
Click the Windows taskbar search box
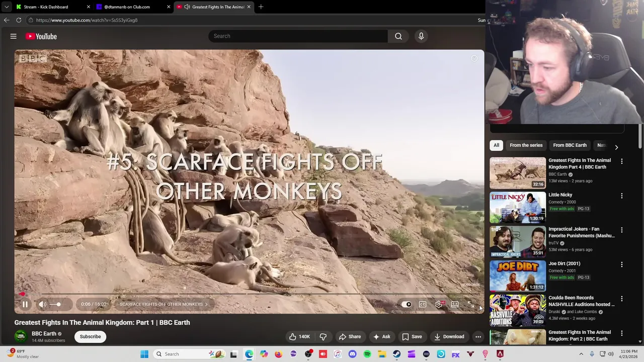(190, 354)
